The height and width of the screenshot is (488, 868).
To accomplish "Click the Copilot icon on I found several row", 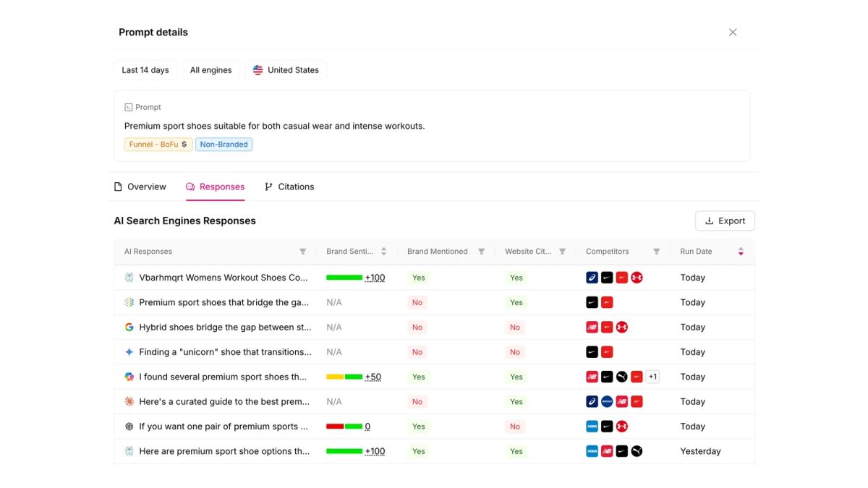I will (x=129, y=377).
